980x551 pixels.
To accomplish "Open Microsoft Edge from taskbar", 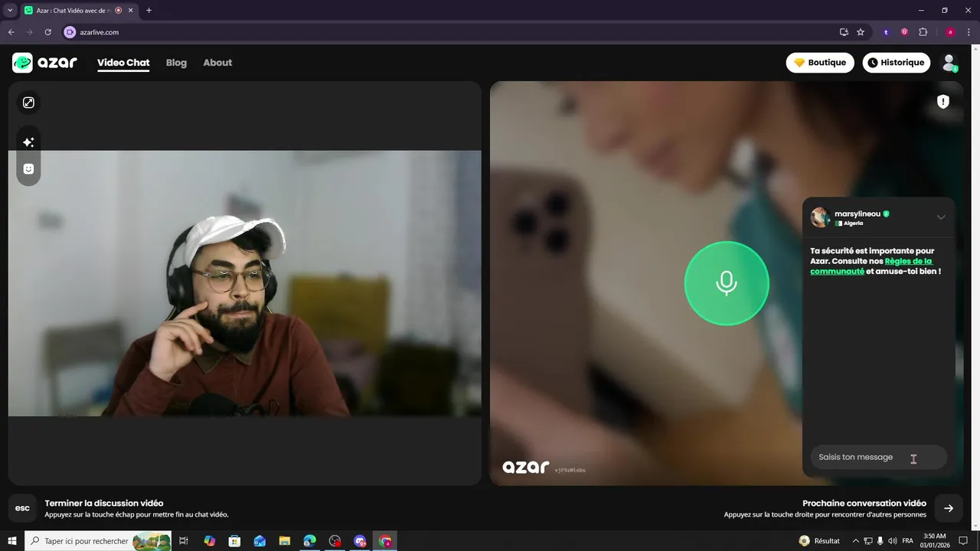I will pyautogui.click(x=309, y=541).
